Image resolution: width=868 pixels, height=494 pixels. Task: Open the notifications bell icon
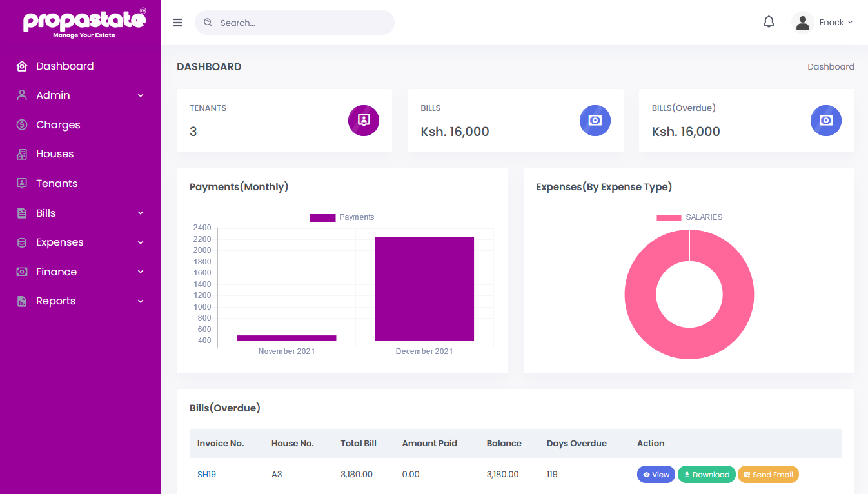769,23
